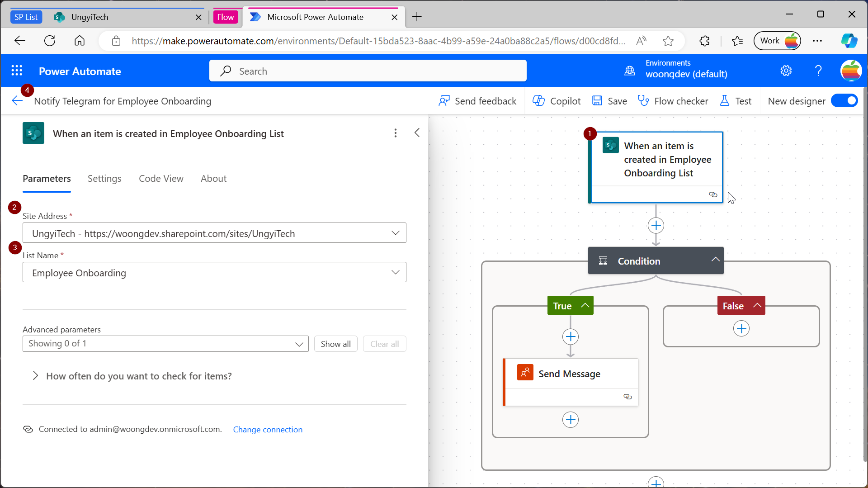The width and height of the screenshot is (868, 488).
Task: Click the Power Automate home title
Action: click(x=80, y=71)
